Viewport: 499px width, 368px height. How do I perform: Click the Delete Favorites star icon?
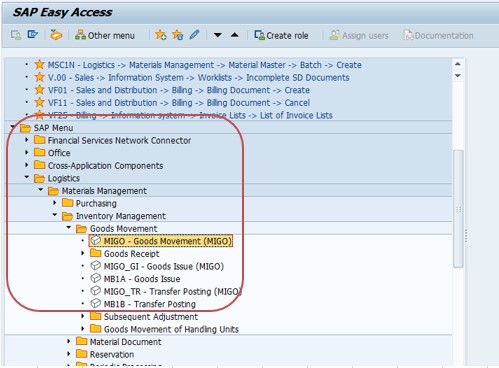177,35
